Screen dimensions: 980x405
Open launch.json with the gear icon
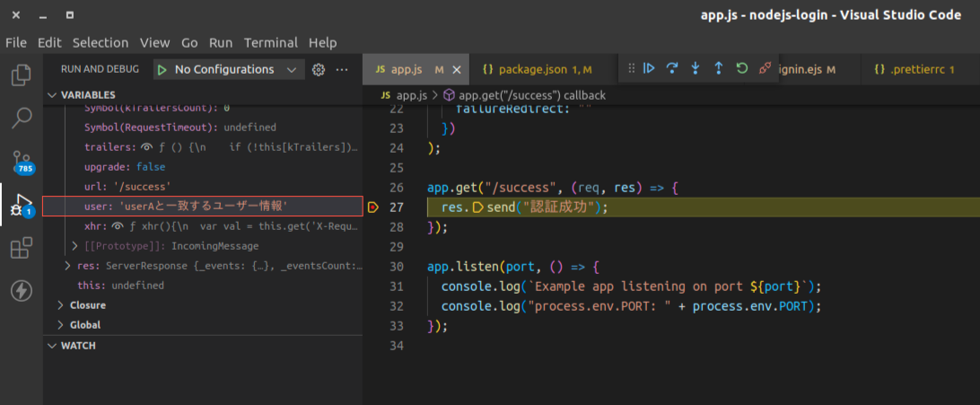[x=319, y=69]
